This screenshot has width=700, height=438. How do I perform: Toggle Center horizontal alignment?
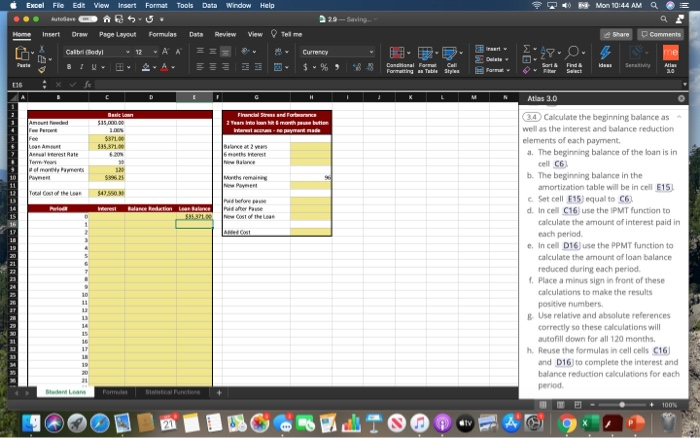pyautogui.click(x=213, y=67)
